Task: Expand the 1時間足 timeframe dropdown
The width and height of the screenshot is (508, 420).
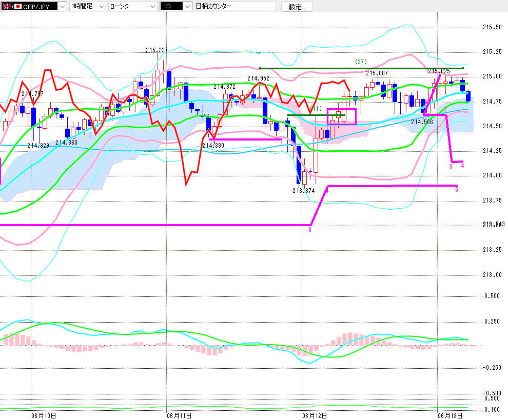Action: [102, 6]
